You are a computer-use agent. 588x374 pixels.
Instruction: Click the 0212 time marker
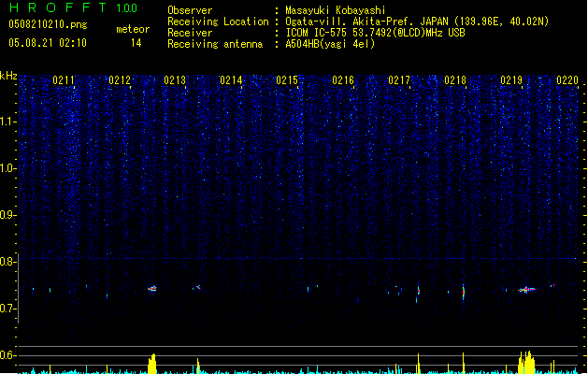click(120, 80)
